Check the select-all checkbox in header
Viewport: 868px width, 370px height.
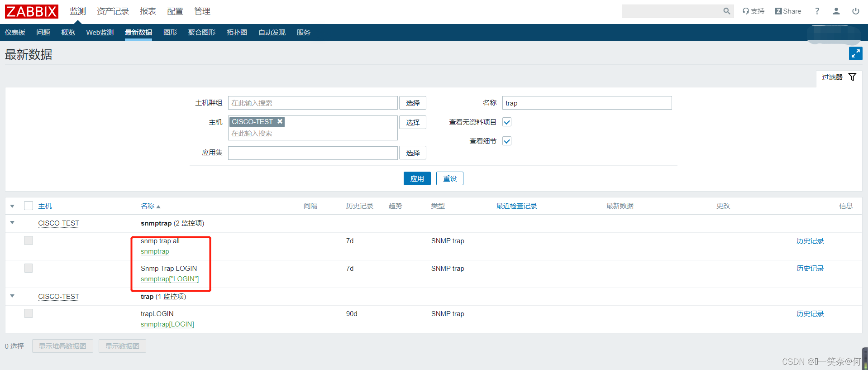click(x=29, y=206)
